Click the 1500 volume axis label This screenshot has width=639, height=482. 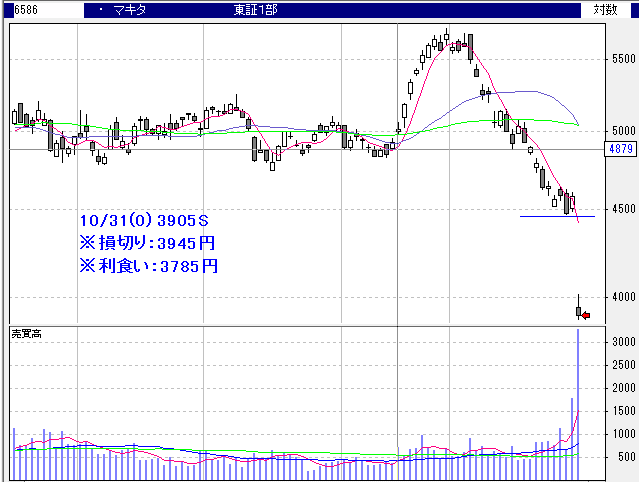point(623,411)
